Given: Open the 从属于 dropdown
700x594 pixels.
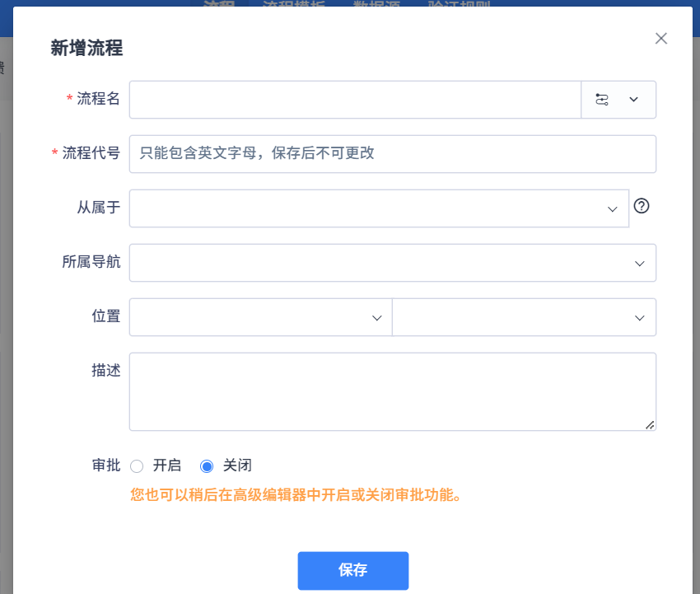Looking at the screenshot, I should [x=379, y=208].
